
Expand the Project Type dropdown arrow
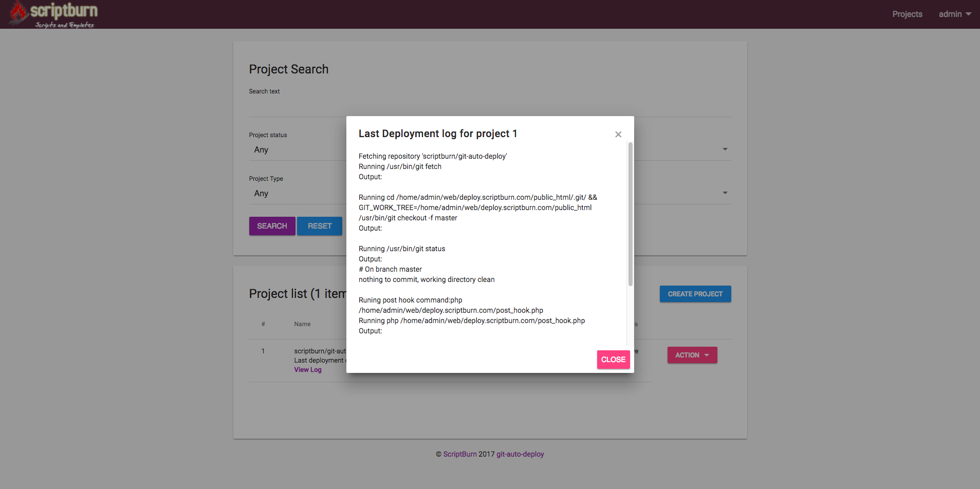(x=725, y=193)
